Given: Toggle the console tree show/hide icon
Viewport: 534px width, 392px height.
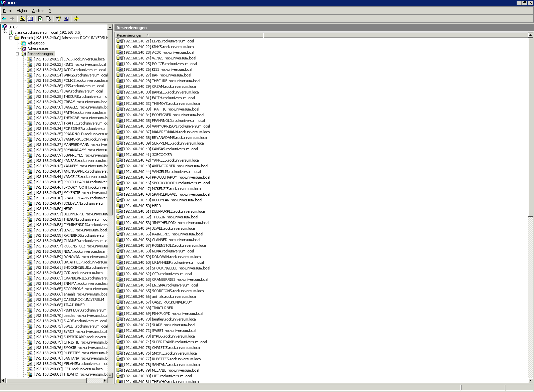Looking at the screenshot, I should (x=30, y=19).
